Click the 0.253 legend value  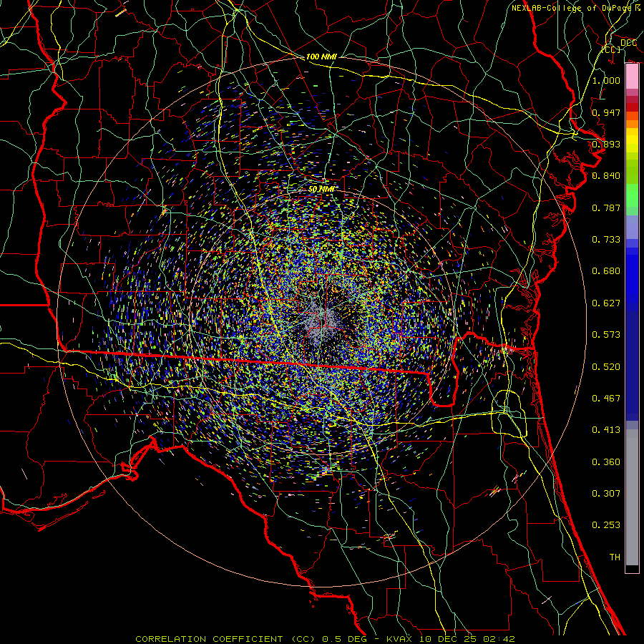[x=606, y=525]
